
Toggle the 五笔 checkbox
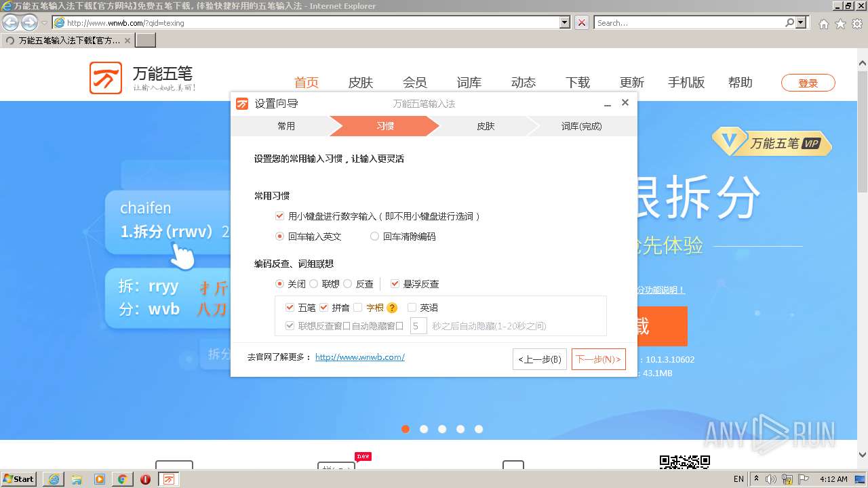click(290, 308)
